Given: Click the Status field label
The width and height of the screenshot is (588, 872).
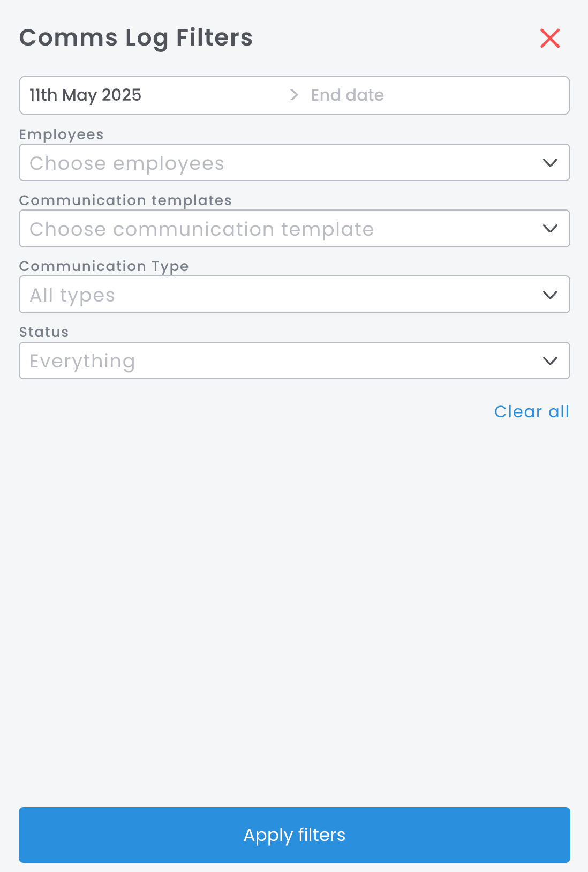Looking at the screenshot, I should point(44,332).
